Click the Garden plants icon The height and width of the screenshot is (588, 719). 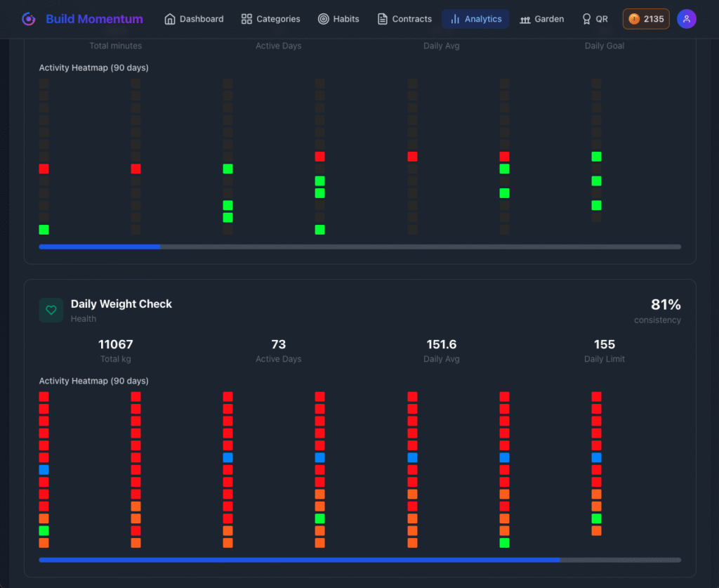525,19
